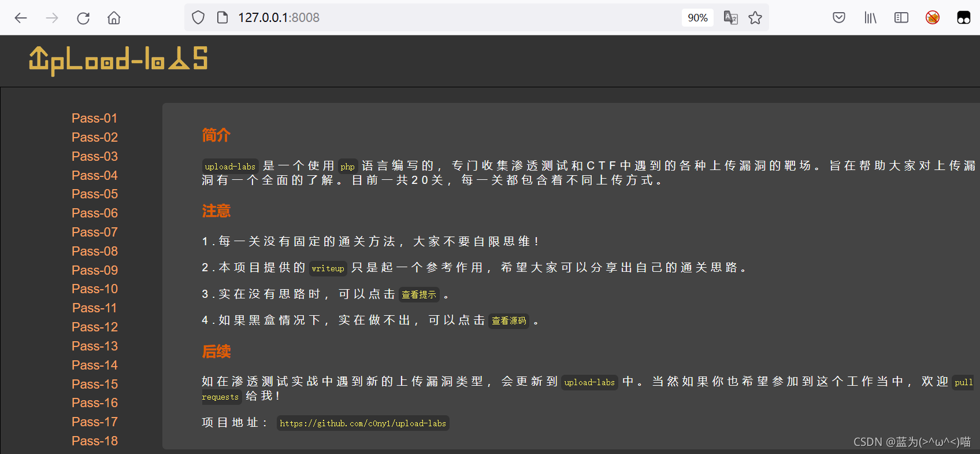Toggle the sidebar view icon
The width and height of the screenshot is (980, 454).
point(901,18)
